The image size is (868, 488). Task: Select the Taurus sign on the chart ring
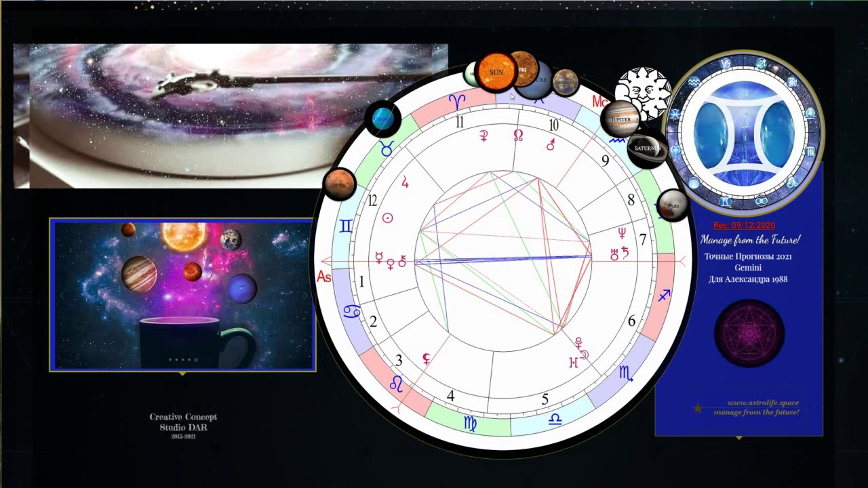coord(387,148)
